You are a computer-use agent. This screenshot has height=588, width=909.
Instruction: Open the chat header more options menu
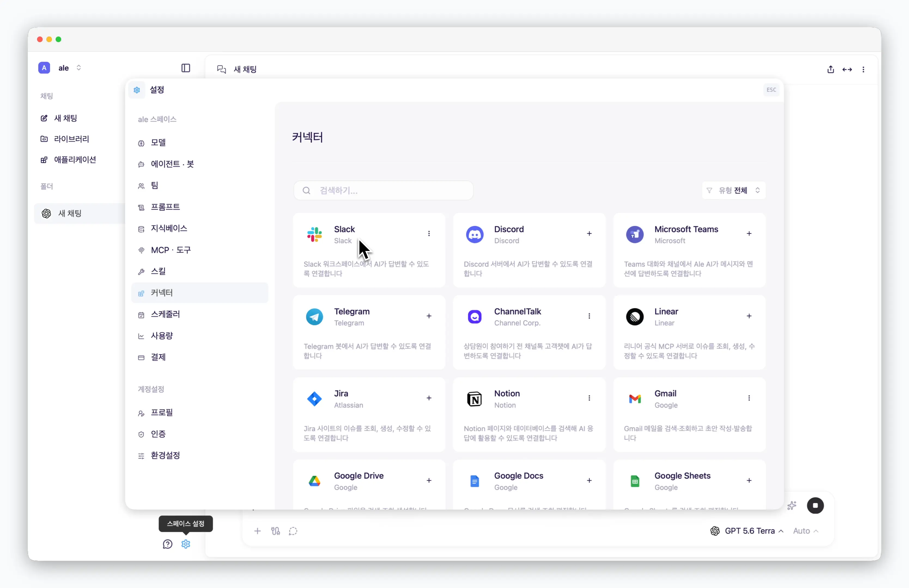pyautogui.click(x=863, y=69)
